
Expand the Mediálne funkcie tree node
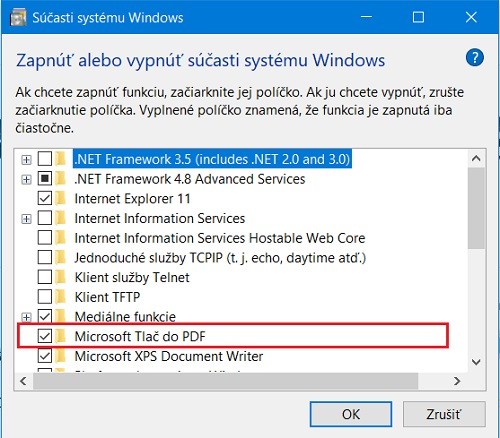point(26,317)
